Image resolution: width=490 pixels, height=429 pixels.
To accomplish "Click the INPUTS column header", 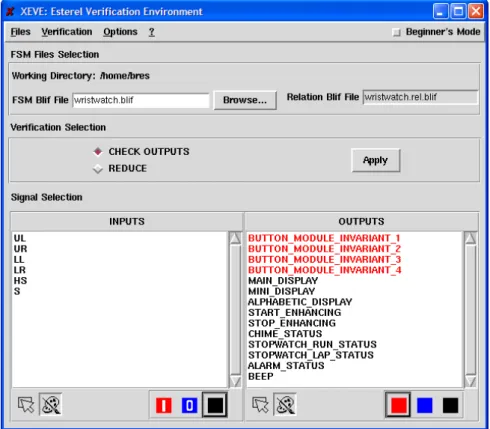I will click(127, 221).
